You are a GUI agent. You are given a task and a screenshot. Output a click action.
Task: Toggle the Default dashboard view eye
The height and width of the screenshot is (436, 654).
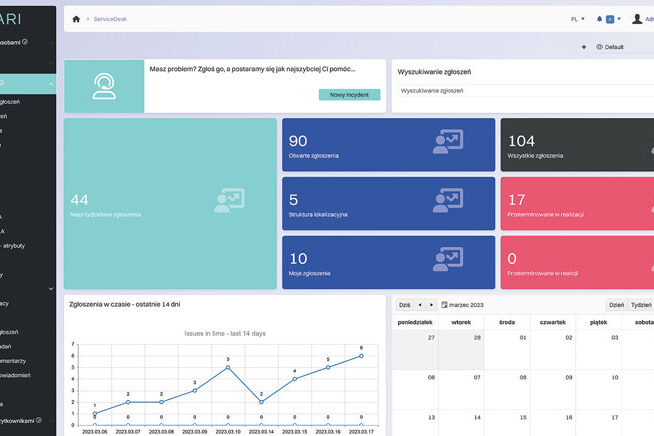tap(599, 47)
